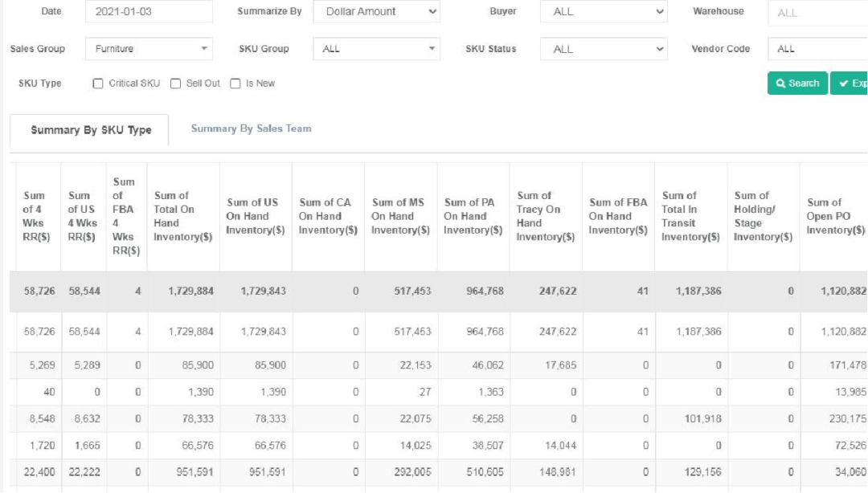Open the Sales Group Furniture dropdown
Image resolution: width=868 pixels, height=493 pixels.
149,49
